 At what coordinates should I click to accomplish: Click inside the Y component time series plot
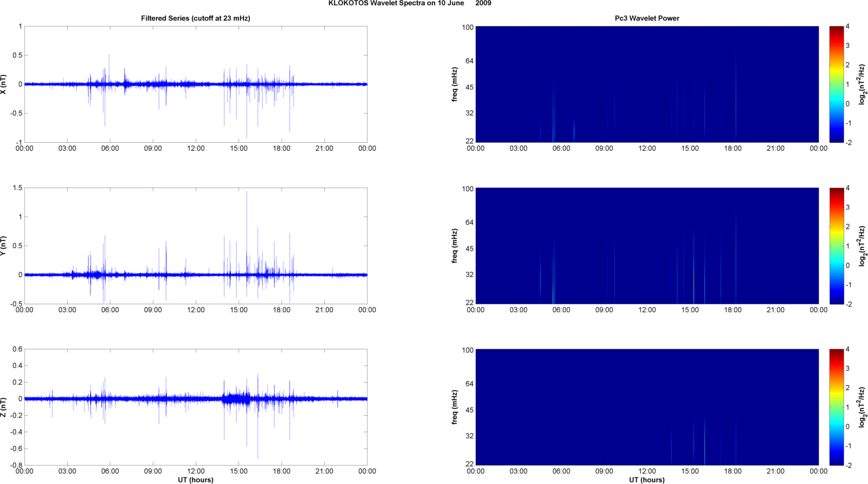[x=196, y=246]
